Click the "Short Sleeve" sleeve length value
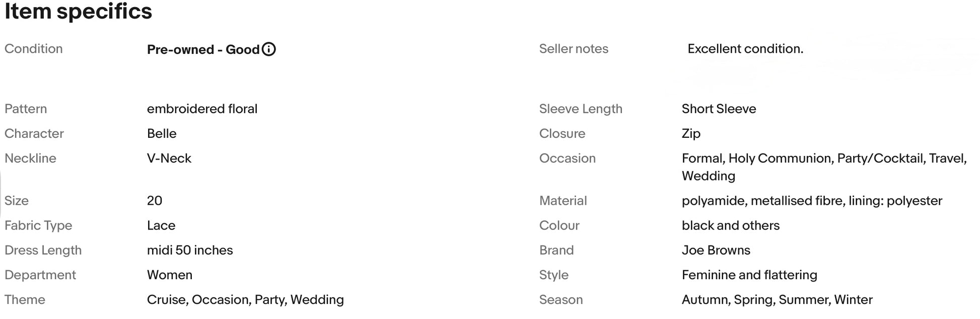The image size is (980, 319). [x=719, y=109]
